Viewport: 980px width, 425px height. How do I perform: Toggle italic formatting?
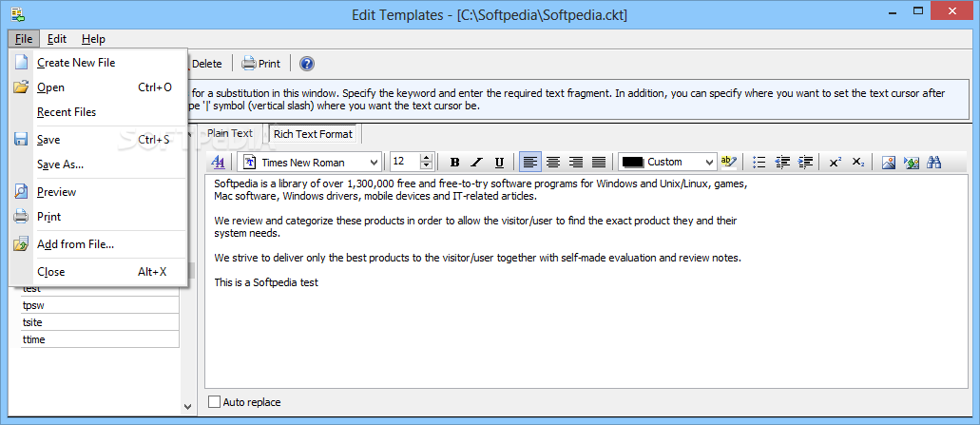tap(477, 163)
